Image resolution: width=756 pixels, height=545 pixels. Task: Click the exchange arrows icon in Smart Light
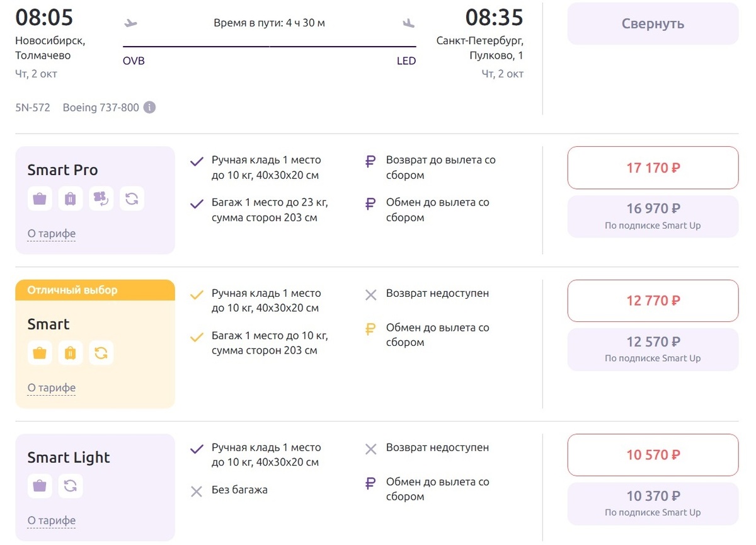pyautogui.click(x=71, y=486)
